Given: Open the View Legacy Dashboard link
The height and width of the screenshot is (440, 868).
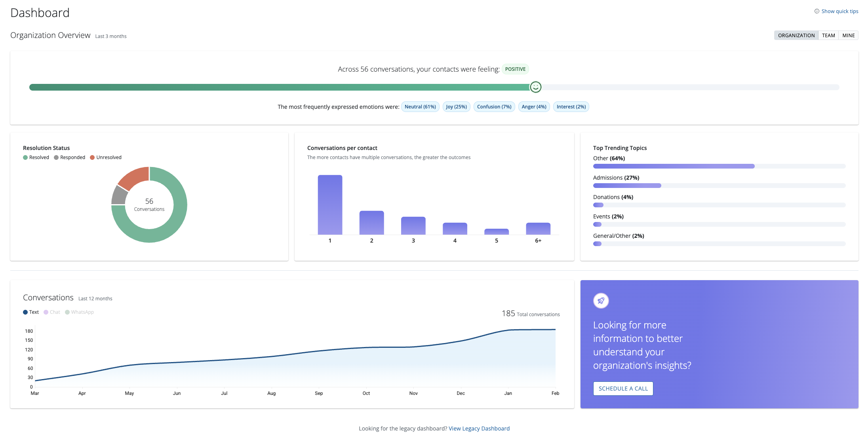Looking at the screenshot, I should (479, 429).
